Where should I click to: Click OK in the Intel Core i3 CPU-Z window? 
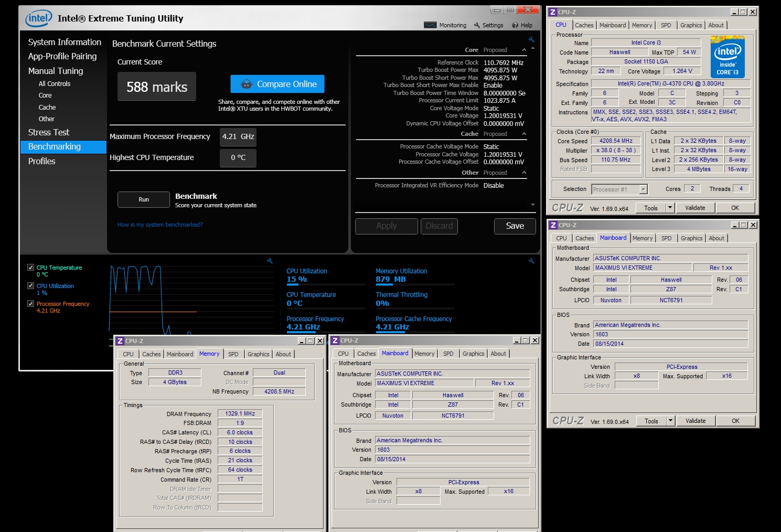pyautogui.click(x=735, y=208)
